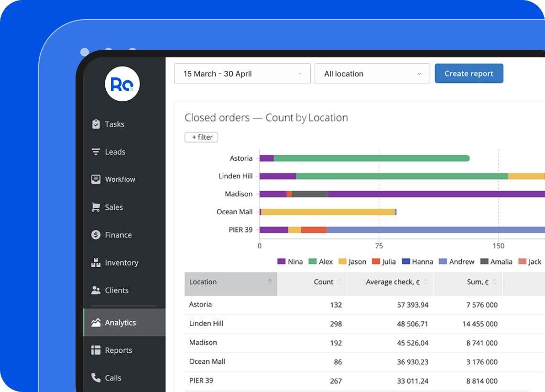Open the Calls section
545x392 pixels.
(x=113, y=378)
